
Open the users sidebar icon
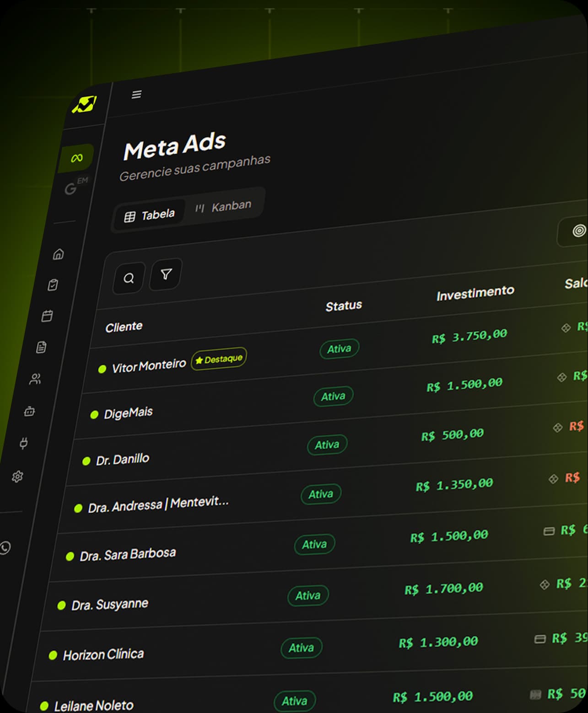coord(35,379)
